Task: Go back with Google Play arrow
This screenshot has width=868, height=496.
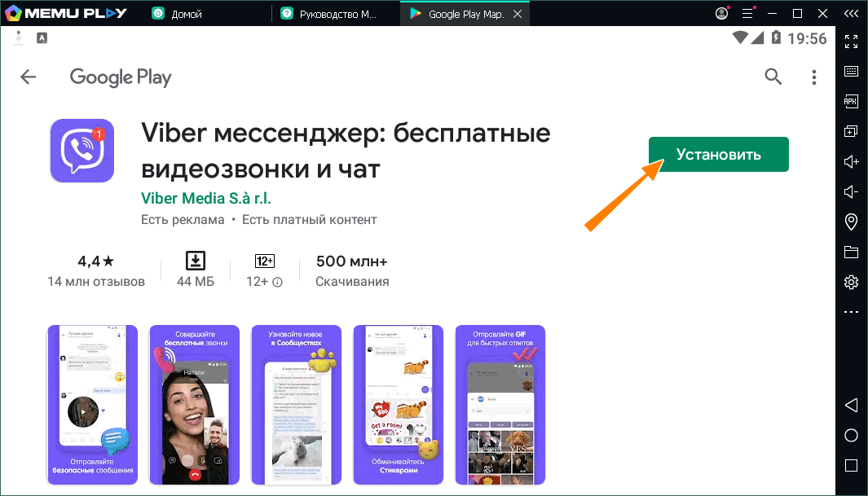Action: (29, 77)
